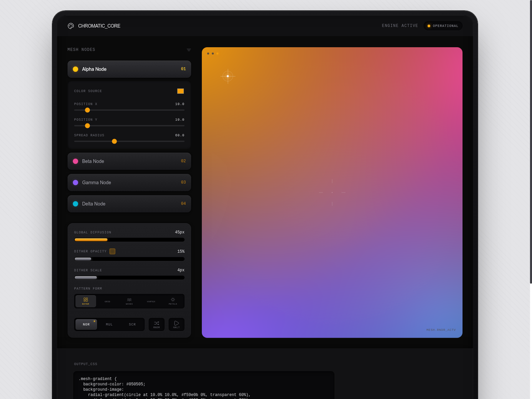Open the orange Color Source swatch
532x399 pixels.
181,91
